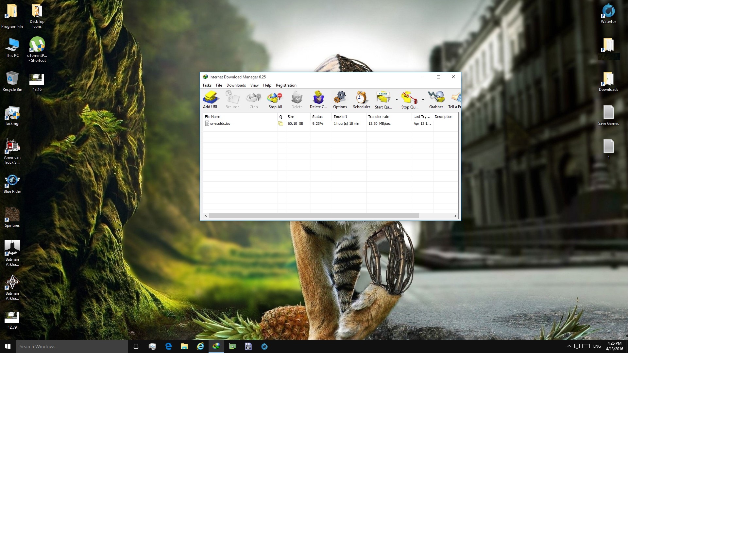
Task: Open the Options gear icon
Action: coord(340,98)
